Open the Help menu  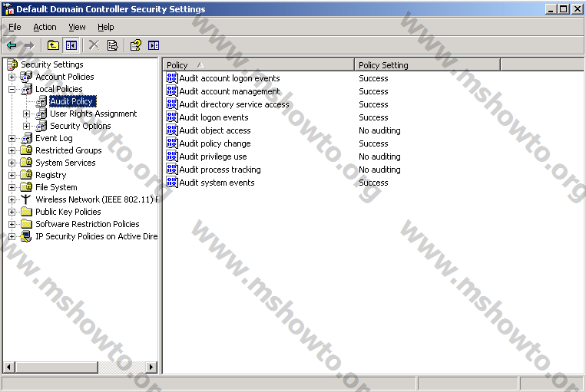(x=106, y=27)
